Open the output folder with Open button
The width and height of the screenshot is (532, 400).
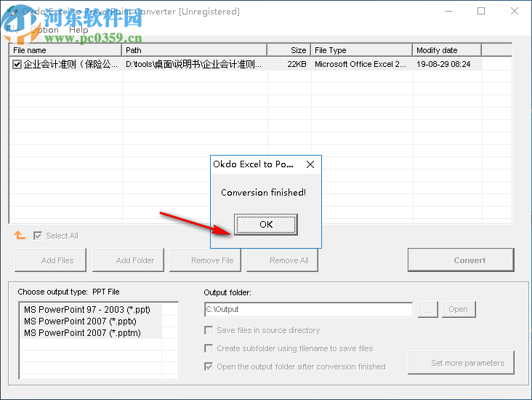[x=459, y=309]
